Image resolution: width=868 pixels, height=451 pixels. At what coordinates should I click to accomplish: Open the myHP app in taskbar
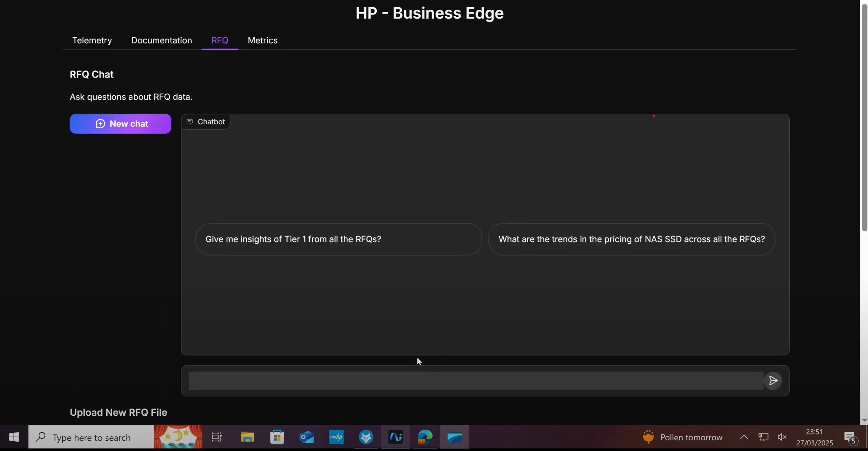(336, 437)
